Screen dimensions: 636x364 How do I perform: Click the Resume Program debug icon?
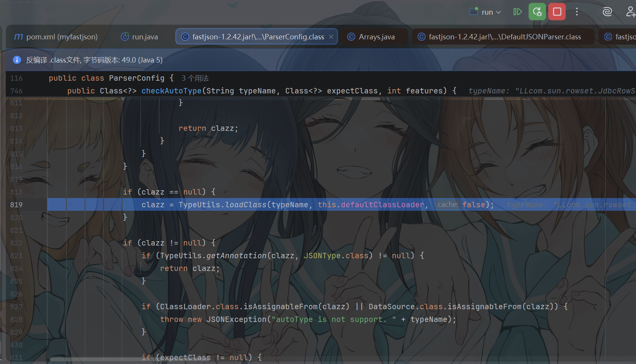pos(517,12)
